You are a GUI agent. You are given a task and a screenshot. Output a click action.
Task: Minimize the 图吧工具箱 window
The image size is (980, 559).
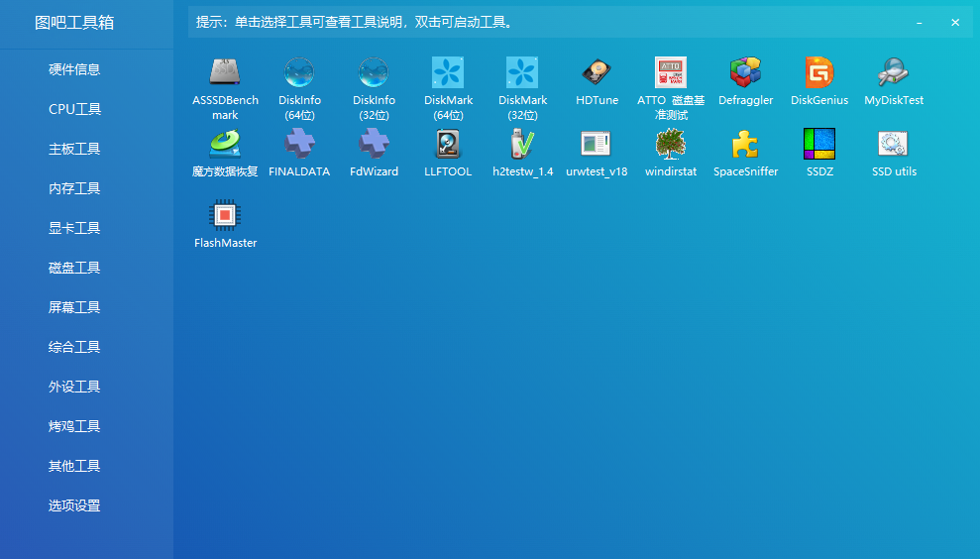click(919, 23)
